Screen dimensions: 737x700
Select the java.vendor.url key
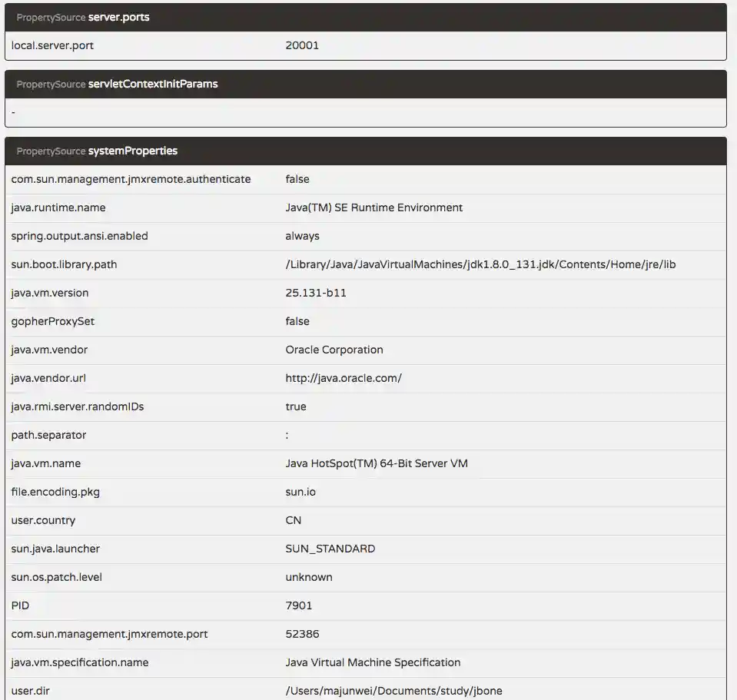(x=48, y=378)
